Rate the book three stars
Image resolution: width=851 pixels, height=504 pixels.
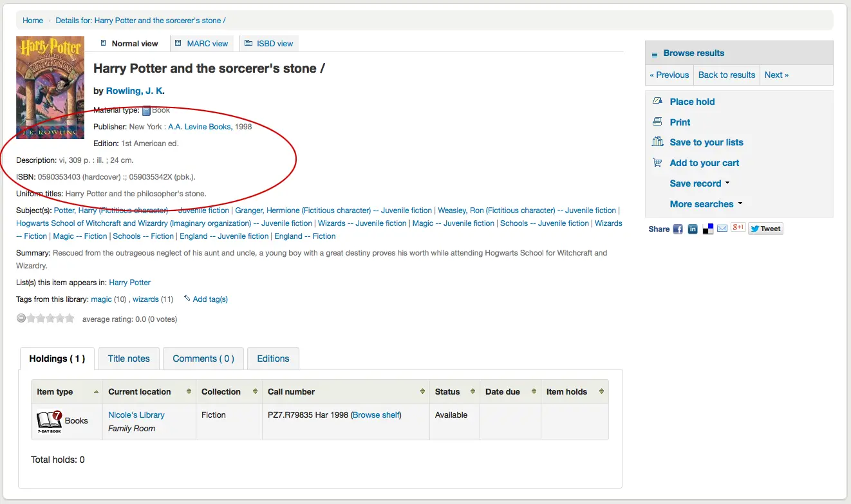(50, 318)
